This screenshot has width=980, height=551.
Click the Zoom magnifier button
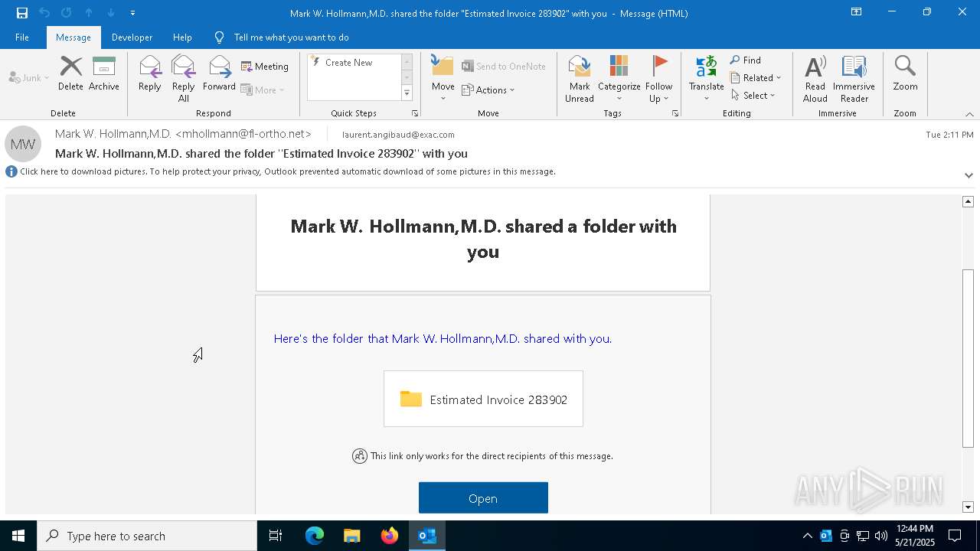[905, 74]
